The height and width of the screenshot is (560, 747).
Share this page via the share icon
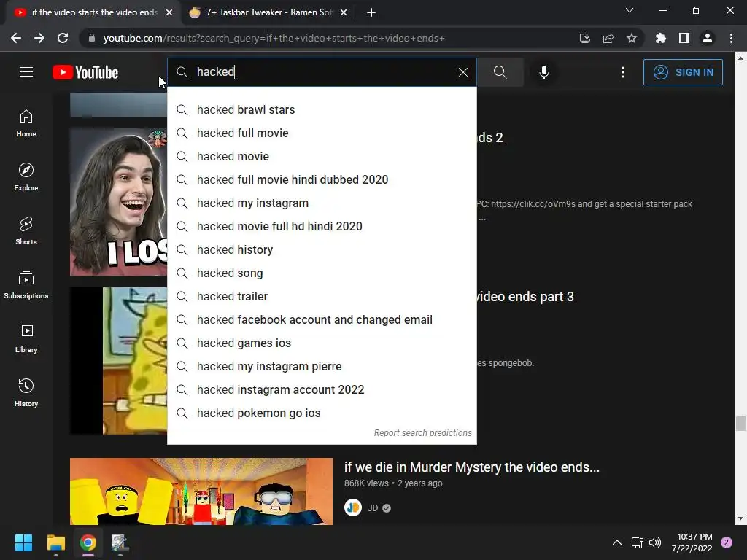(608, 38)
